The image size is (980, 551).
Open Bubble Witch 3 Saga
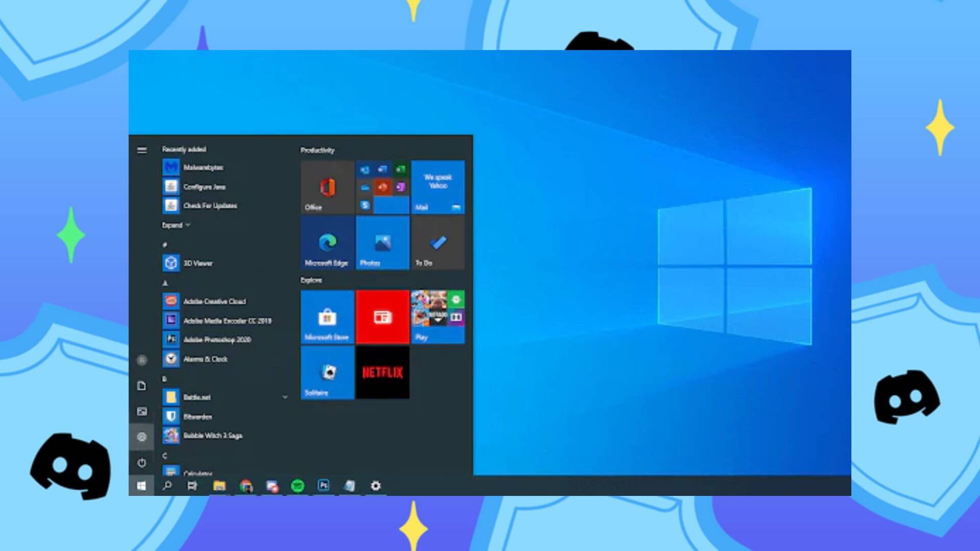tap(203, 436)
